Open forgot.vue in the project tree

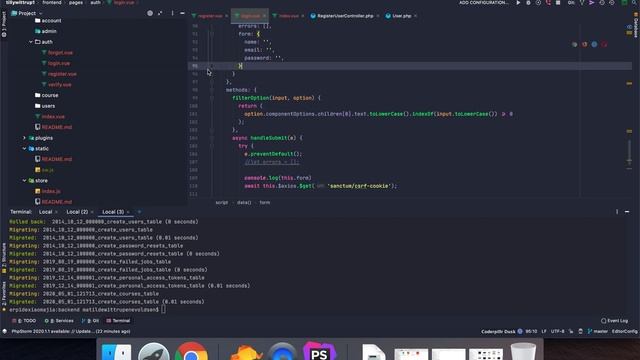[60, 53]
